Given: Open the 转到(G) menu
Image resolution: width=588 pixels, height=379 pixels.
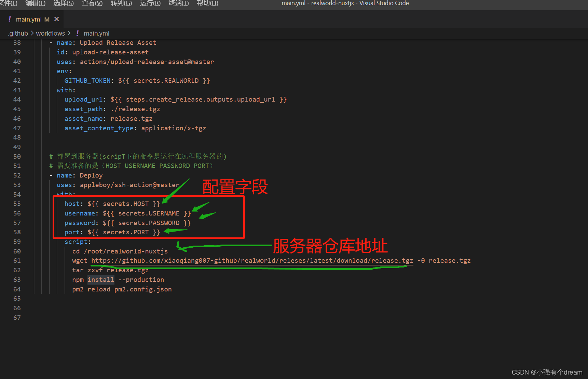Looking at the screenshot, I should point(121,3).
